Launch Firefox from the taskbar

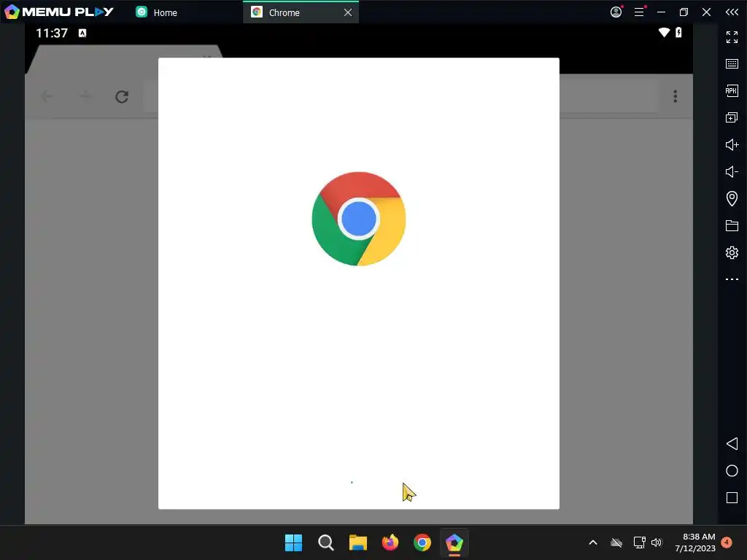pyautogui.click(x=390, y=542)
